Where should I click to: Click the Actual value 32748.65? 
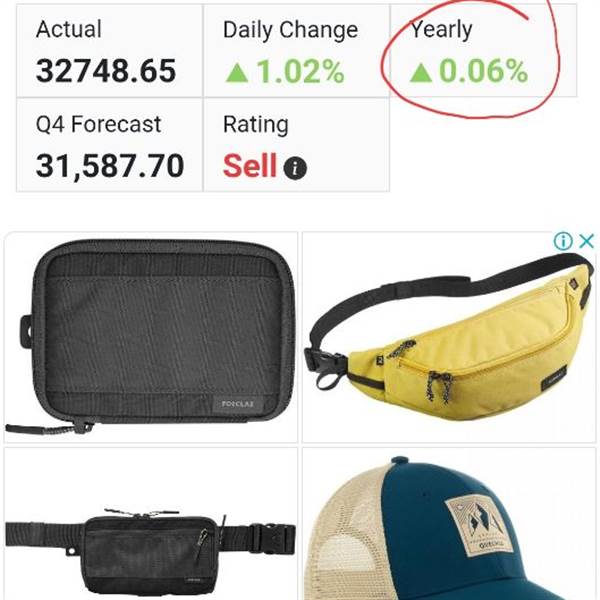click(106, 71)
